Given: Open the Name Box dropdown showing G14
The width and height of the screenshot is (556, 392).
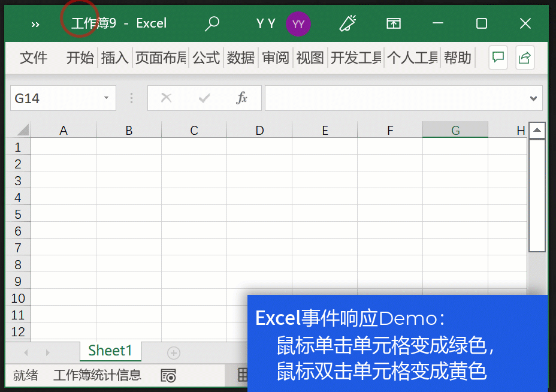Looking at the screenshot, I should click(107, 98).
